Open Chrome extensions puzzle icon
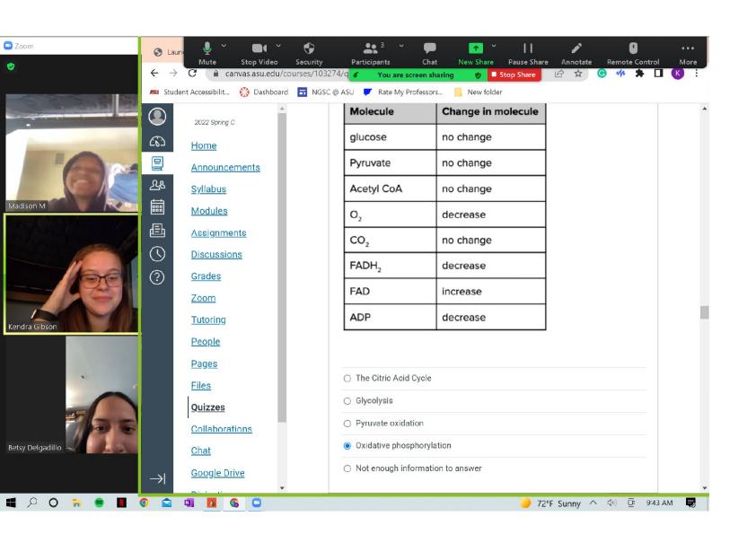The width and height of the screenshot is (756, 534). [639, 74]
